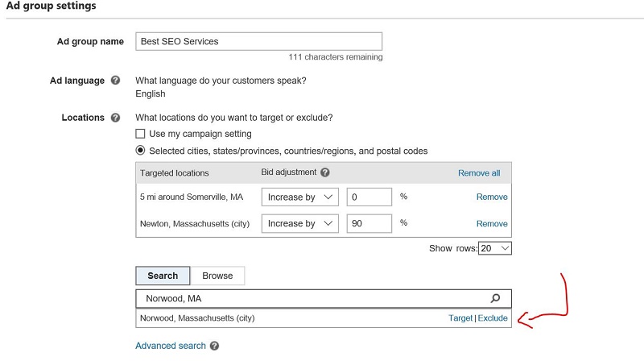
Task: Show the Bid adjustment help tooltip
Action: point(325,172)
